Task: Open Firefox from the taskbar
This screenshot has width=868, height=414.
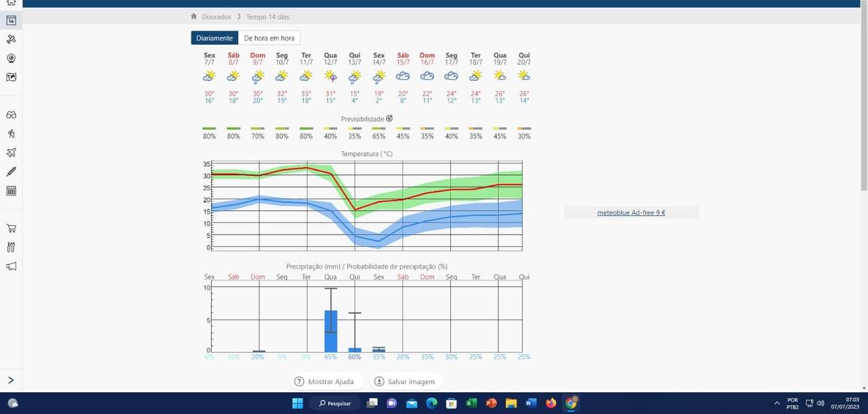Action: (x=551, y=403)
